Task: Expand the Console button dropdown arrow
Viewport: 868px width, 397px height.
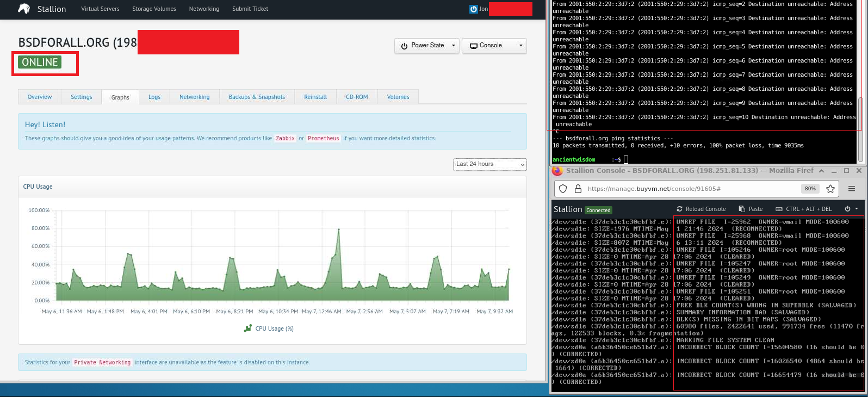Action: [520, 46]
